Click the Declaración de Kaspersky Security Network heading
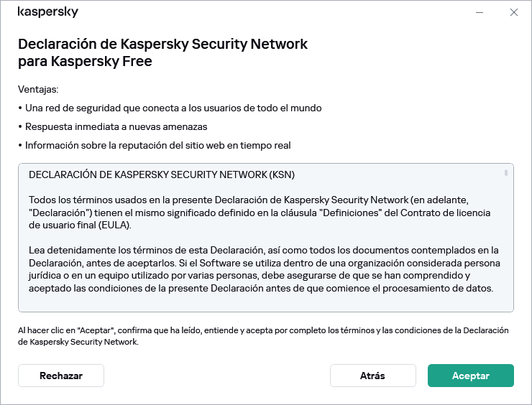 [x=162, y=52]
